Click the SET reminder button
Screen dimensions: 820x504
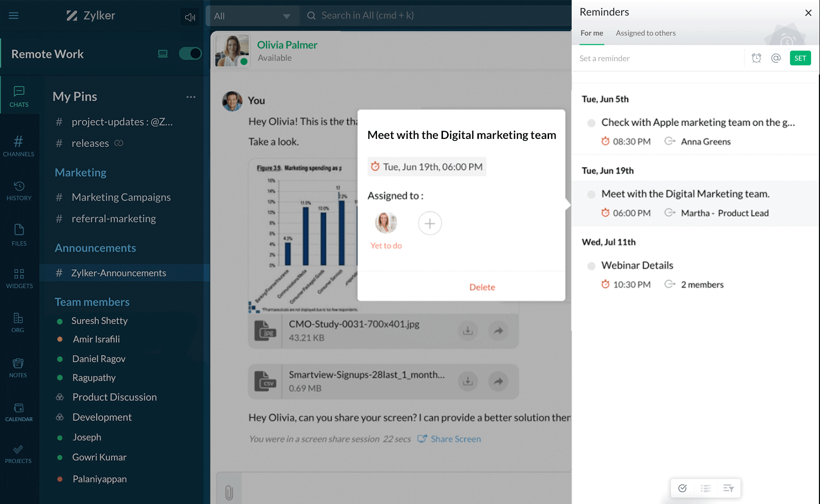(800, 58)
